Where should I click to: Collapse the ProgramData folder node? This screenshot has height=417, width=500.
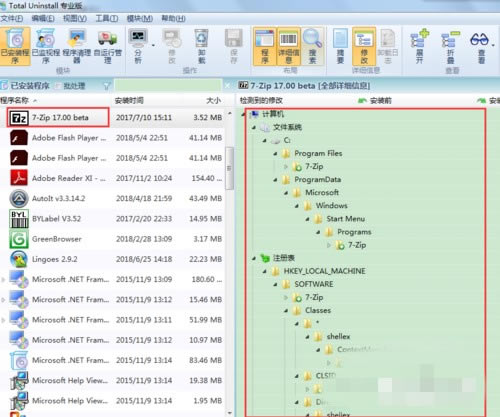pyautogui.click(x=275, y=180)
